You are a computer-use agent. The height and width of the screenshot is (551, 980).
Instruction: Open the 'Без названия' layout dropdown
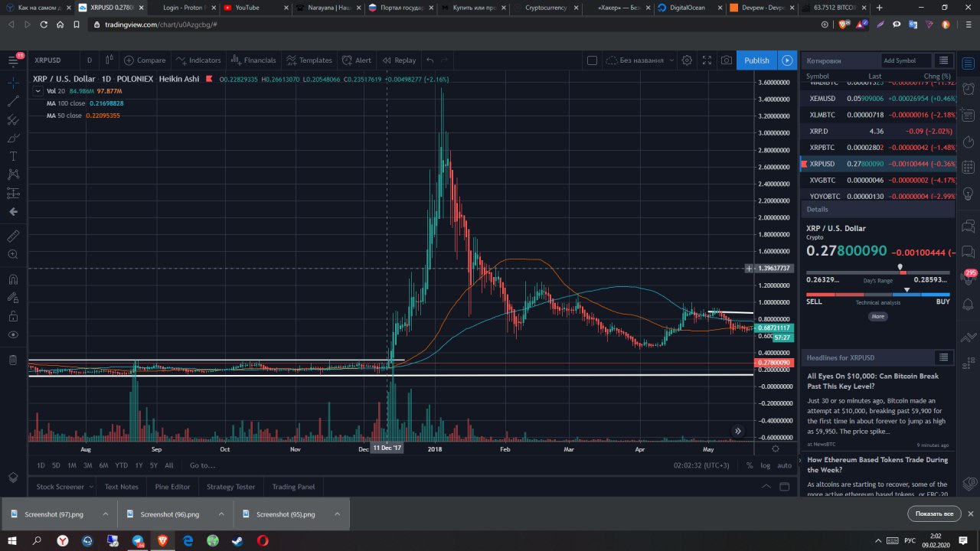(x=640, y=60)
